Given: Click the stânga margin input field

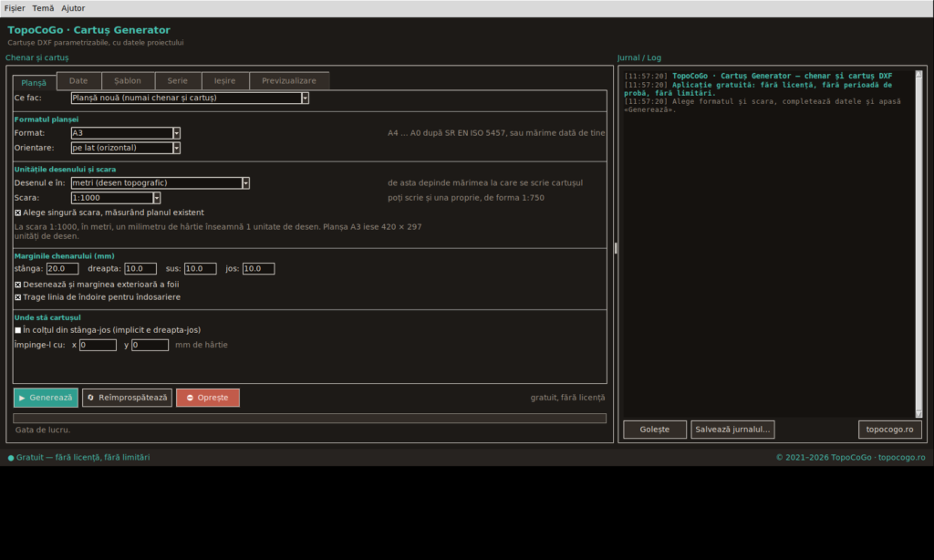Looking at the screenshot, I should [63, 269].
